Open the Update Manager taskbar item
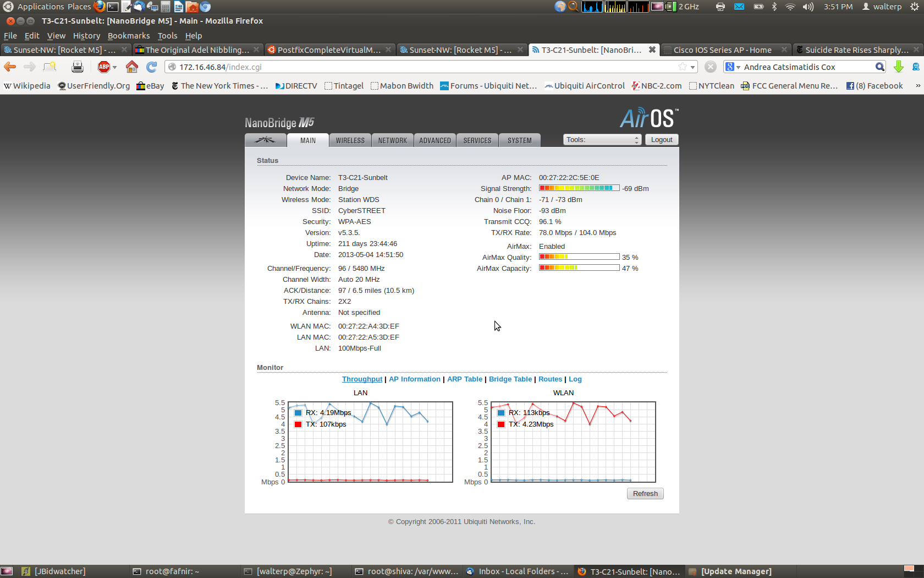 coord(736,571)
